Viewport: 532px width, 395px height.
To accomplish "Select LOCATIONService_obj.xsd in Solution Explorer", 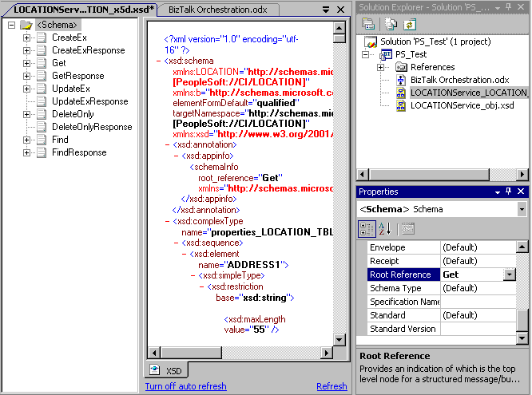I will point(462,105).
